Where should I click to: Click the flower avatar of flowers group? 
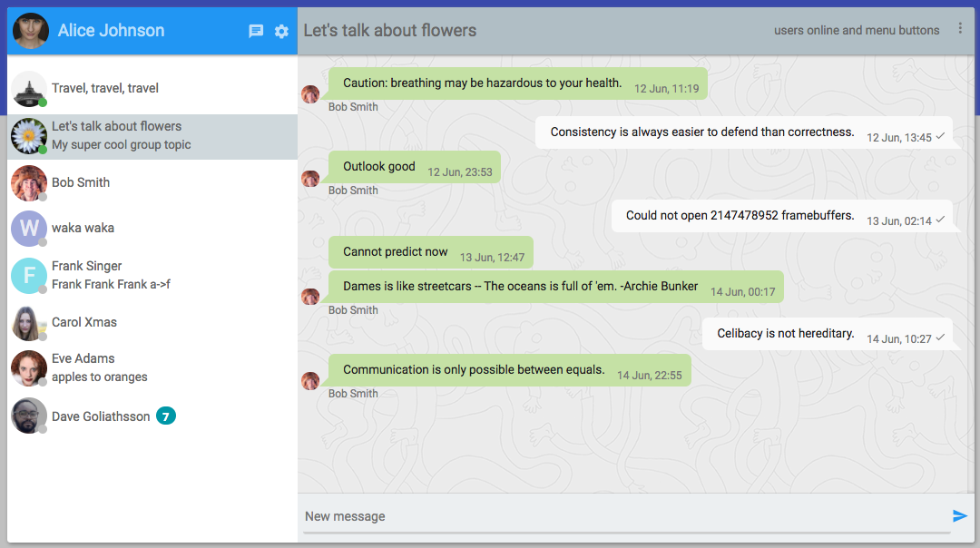[x=29, y=135]
